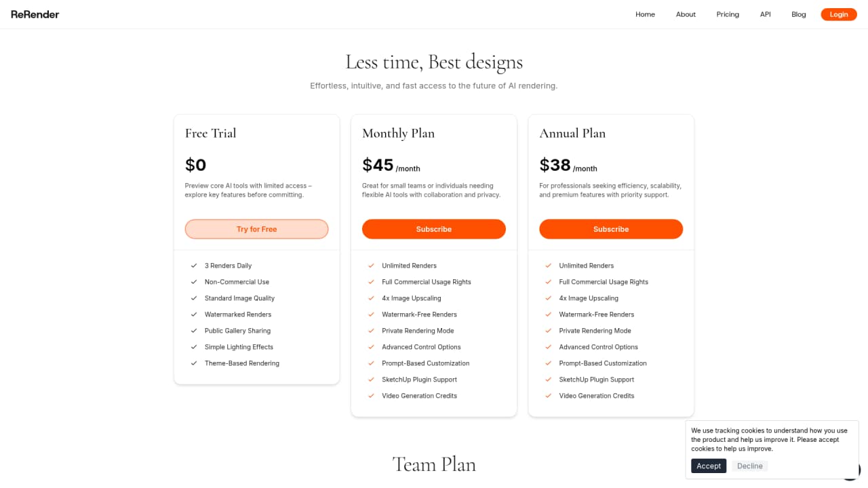This screenshot has width=868, height=488.
Task: Click 'Theme-Based Rendering' feature
Action: [x=242, y=363]
